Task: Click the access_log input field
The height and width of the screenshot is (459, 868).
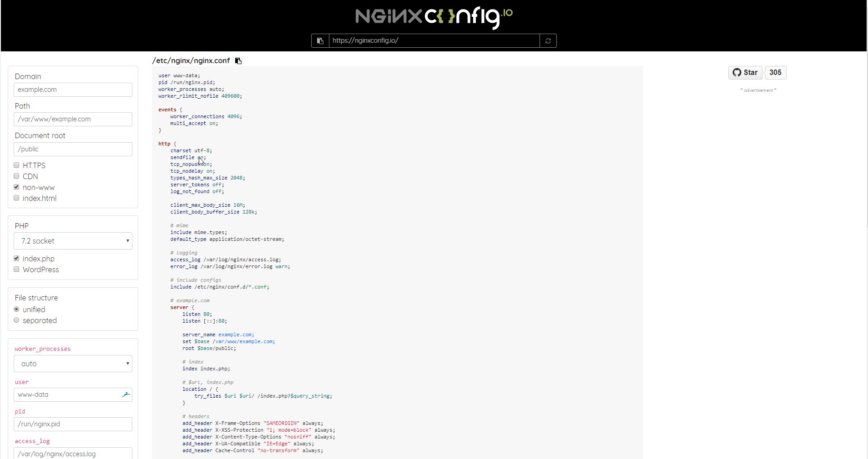Action: (x=73, y=454)
